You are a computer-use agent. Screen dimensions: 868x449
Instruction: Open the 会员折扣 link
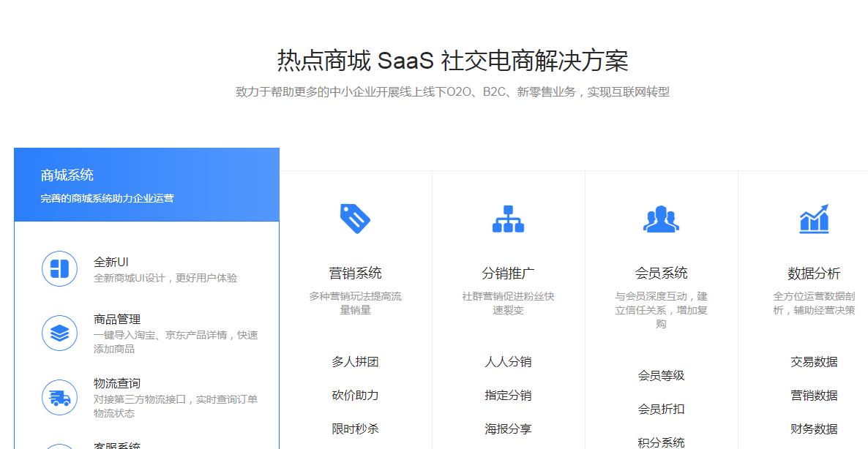661,410
